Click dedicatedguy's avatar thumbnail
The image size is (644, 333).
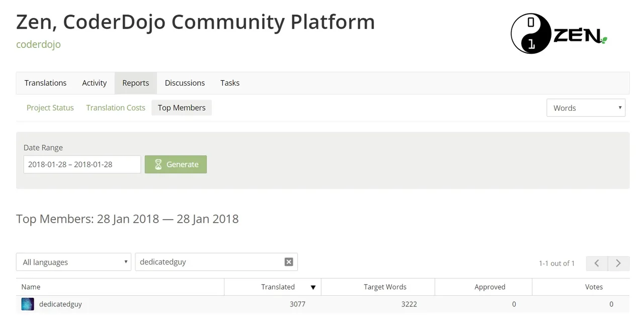tap(28, 304)
